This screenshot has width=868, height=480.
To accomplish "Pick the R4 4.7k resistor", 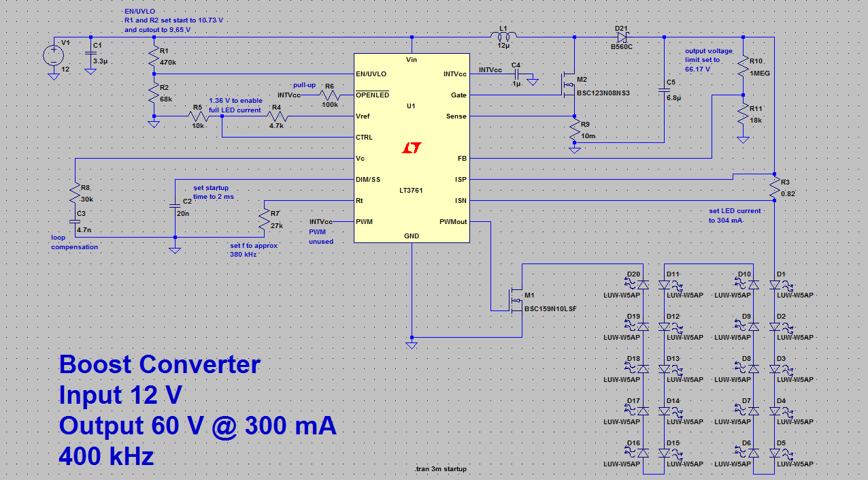I will coord(277,116).
